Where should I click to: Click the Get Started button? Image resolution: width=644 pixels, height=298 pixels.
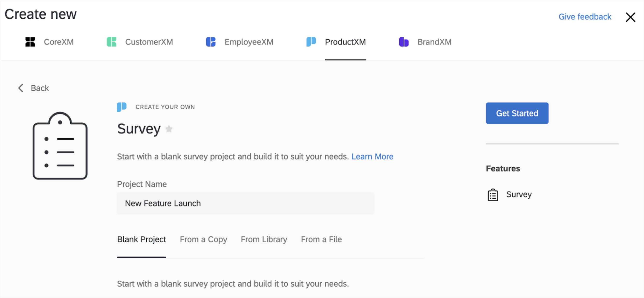click(x=517, y=113)
